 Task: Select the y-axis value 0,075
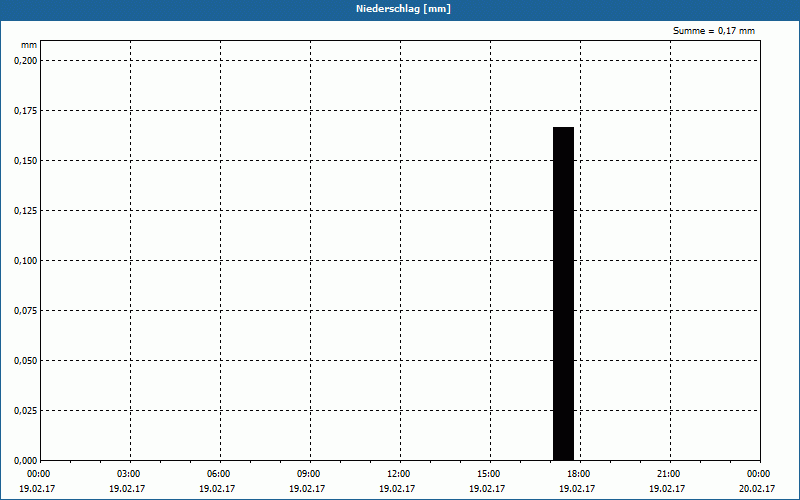[26, 311]
